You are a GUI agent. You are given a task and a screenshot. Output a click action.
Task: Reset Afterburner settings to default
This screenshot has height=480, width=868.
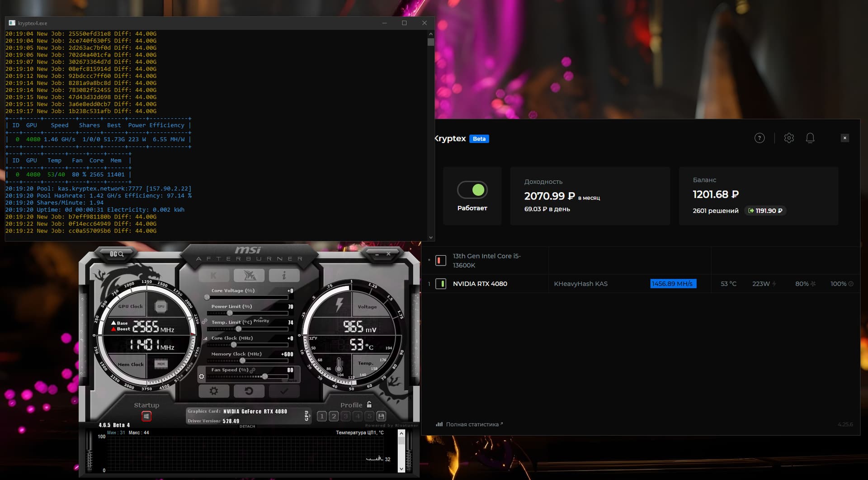click(x=249, y=391)
